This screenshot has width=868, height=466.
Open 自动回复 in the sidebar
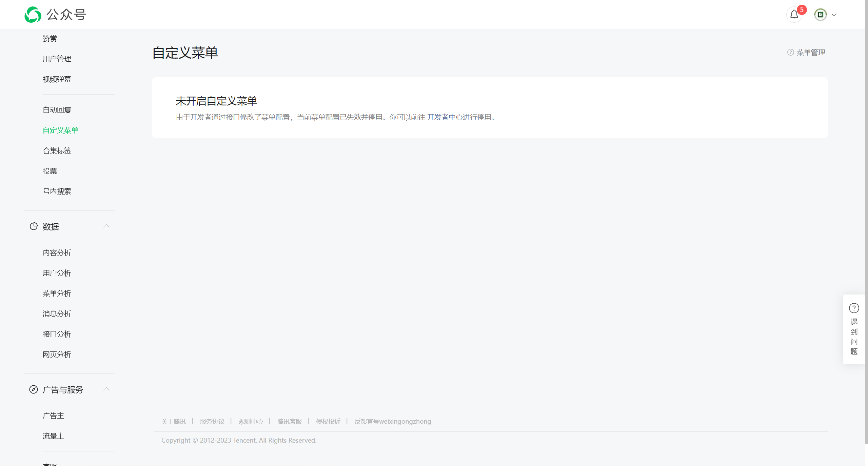click(x=57, y=110)
